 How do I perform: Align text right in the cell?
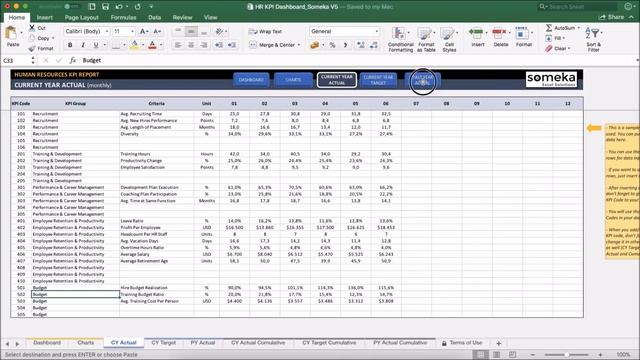204,45
